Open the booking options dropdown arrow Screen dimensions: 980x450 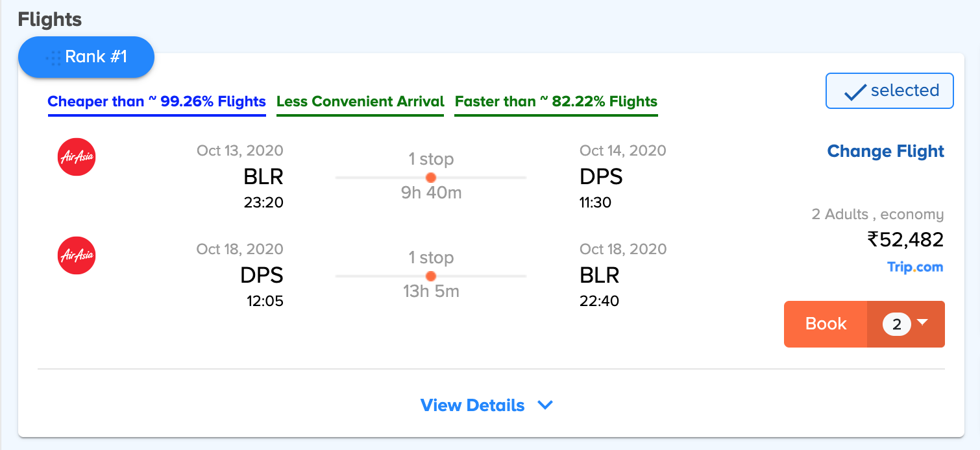pos(922,322)
